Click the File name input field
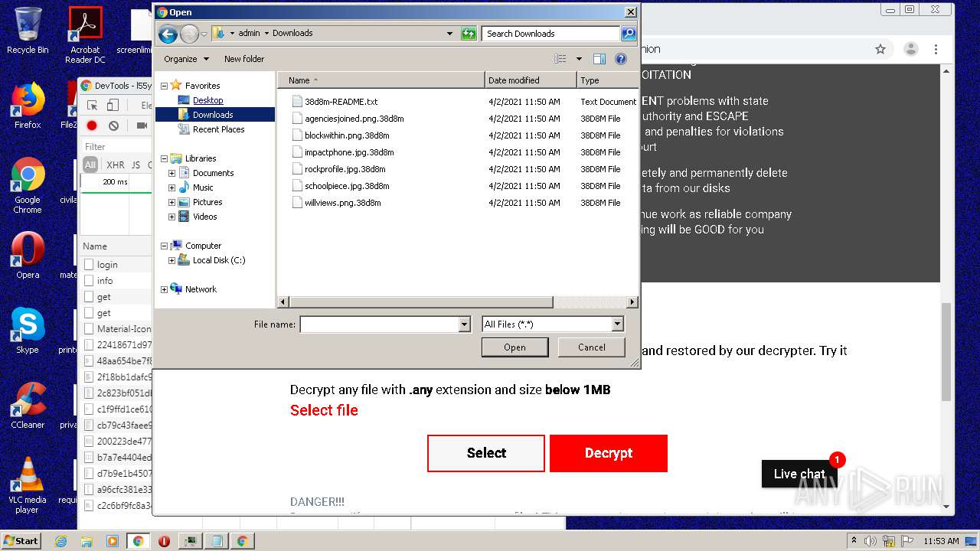Image resolution: width=980 pixels, height=551 pixels. (x=379, y=324)
